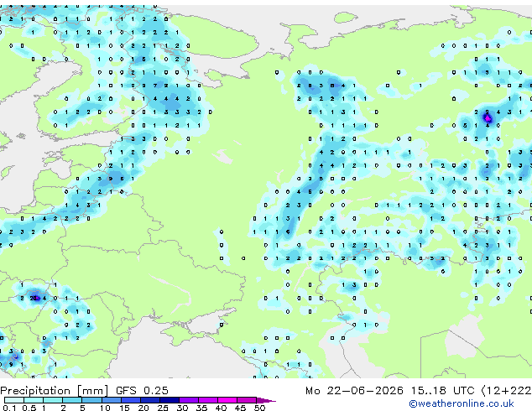
Task: Click the '10' legend scale value
Action: [105, 408]
